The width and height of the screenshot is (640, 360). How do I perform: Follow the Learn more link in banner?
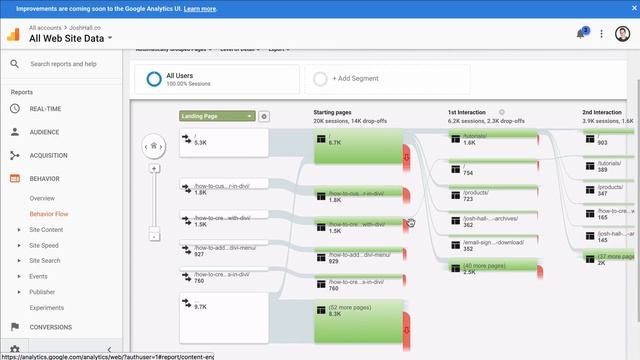point(200,9)
